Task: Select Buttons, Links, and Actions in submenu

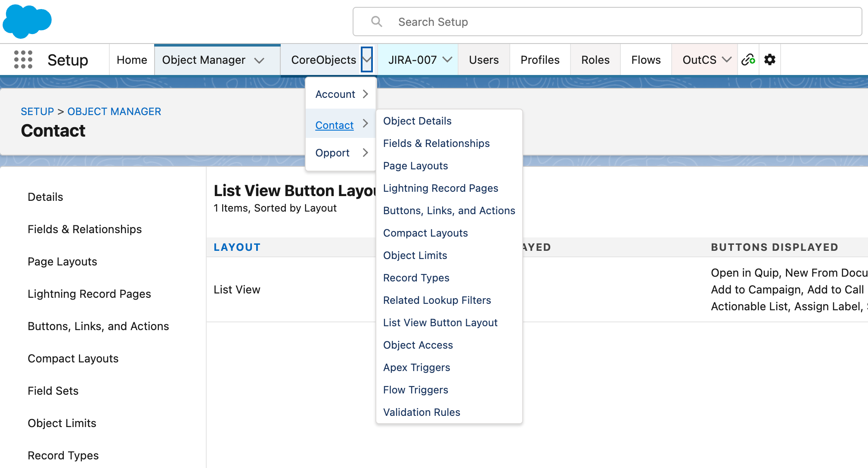Action: pos(449,211)
